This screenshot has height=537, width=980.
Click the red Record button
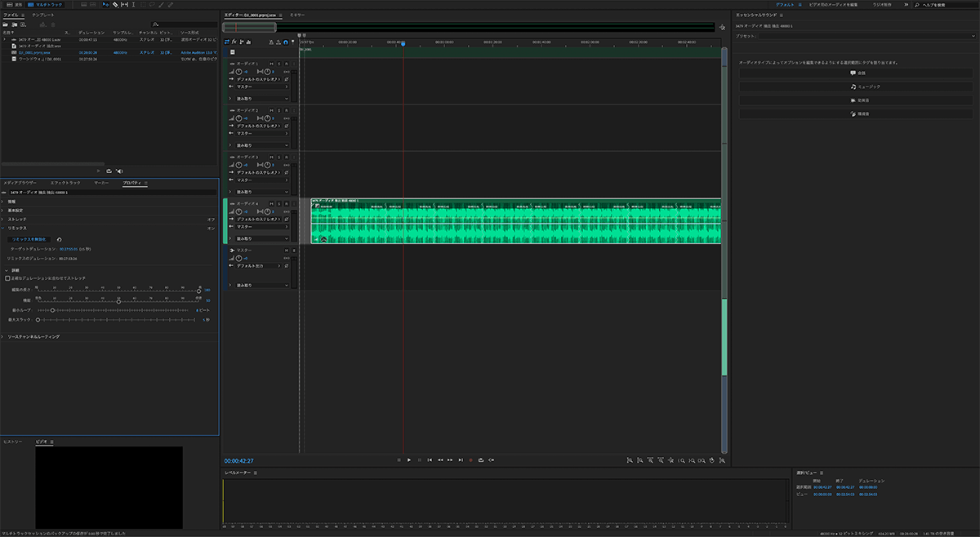pyautogui.click(x=470, y=460)
